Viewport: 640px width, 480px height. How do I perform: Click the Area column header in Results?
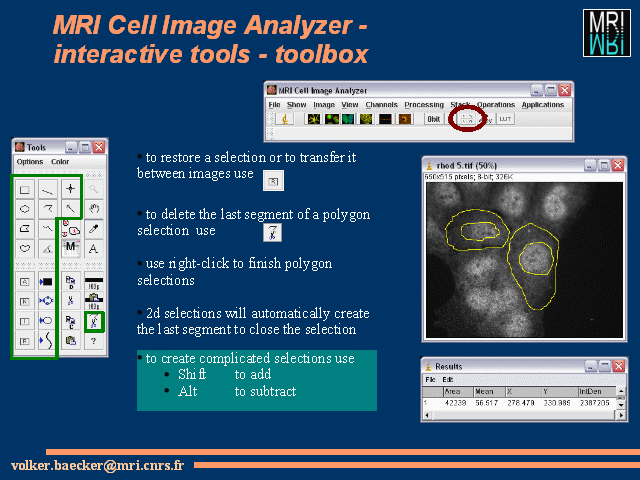459,391
